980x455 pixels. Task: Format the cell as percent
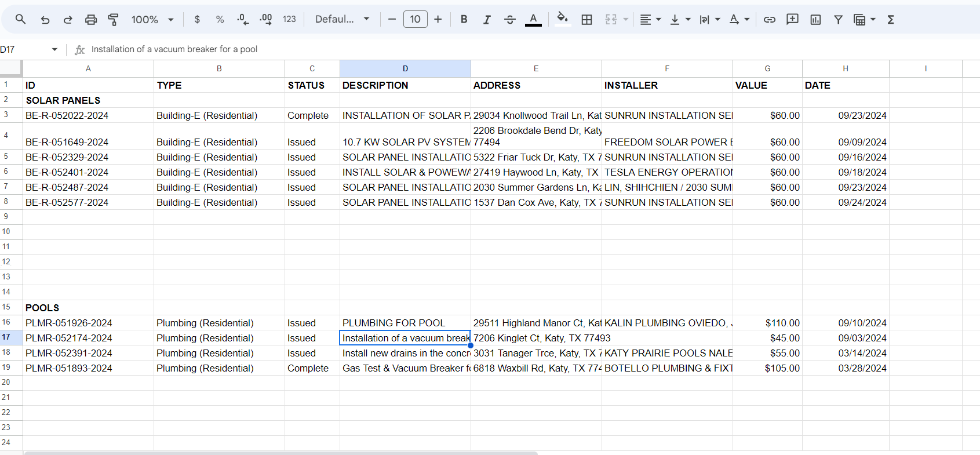[220, 19]
